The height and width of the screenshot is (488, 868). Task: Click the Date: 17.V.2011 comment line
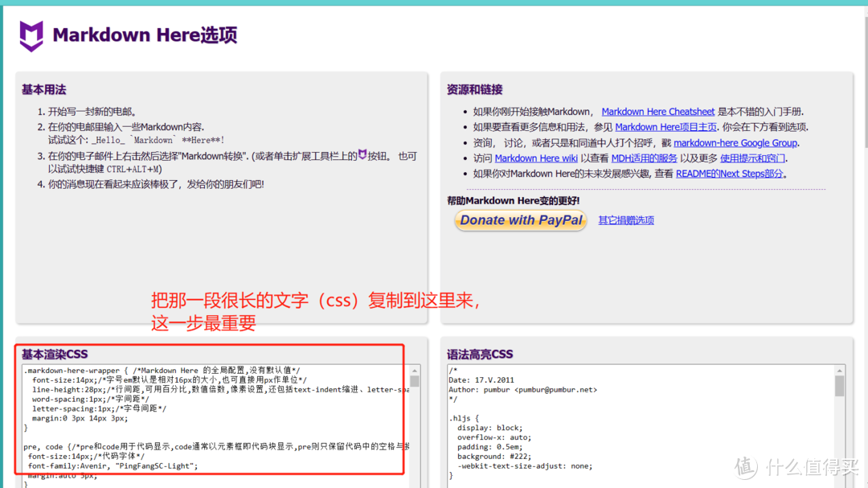click(481, 380)
